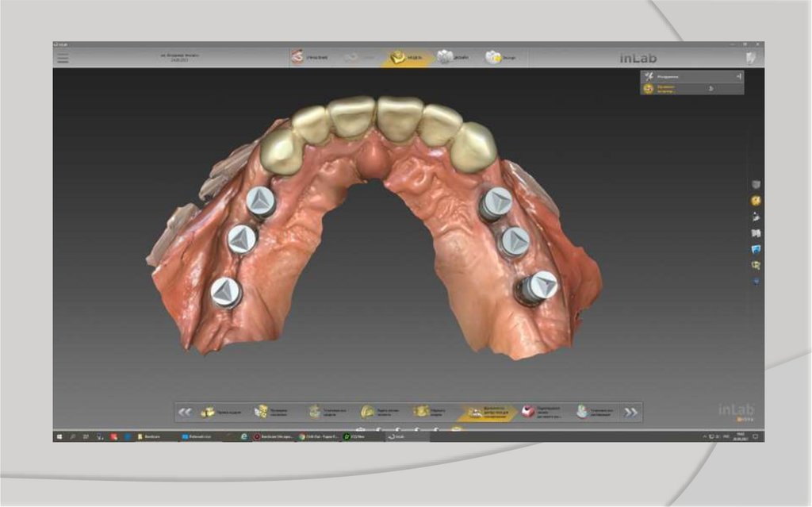Screen dimensions: 812x507
Task: Open the blue 'e' browser taskbar icon
Action: click(x=244, y=436)
